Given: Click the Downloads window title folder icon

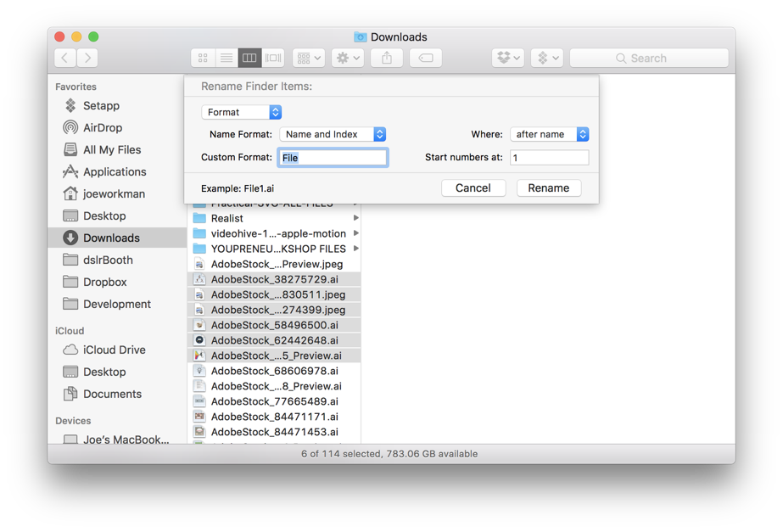Looking at the screenshot, I should click(360, 37).
